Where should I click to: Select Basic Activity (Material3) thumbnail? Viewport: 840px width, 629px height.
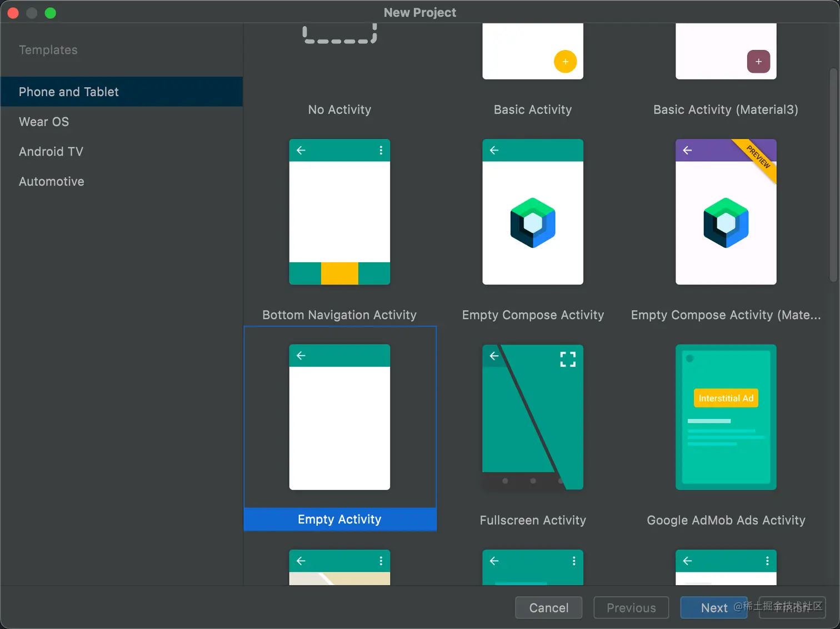coord(726,51)
